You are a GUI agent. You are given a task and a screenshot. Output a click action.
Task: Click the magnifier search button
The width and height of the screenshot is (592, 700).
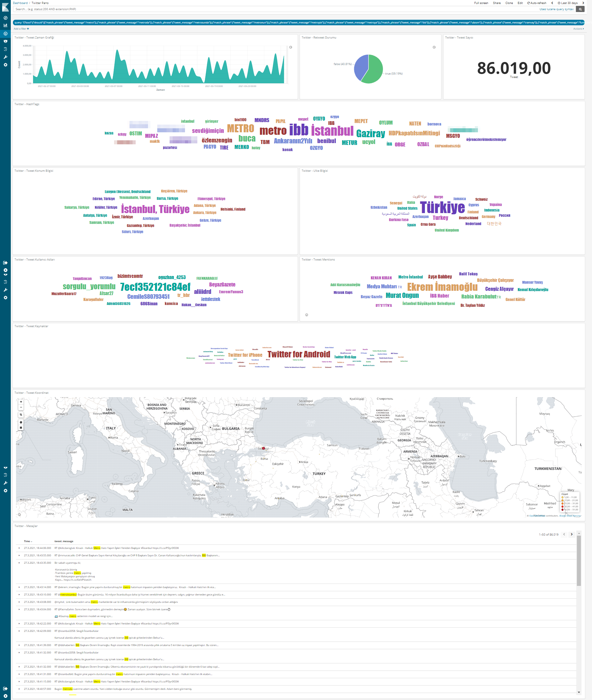(580, 9)
